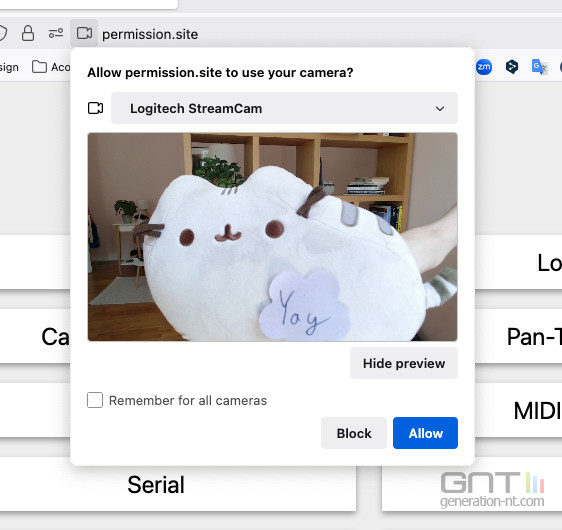Click the permission.site address bar URL
The width and height of the screenshot is (562, 530).
(x=150, y=34)
